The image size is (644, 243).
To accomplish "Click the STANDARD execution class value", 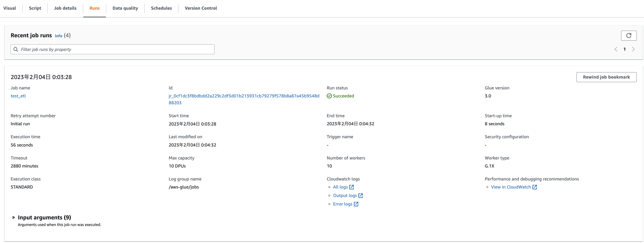I will click(x=22, y=187).
